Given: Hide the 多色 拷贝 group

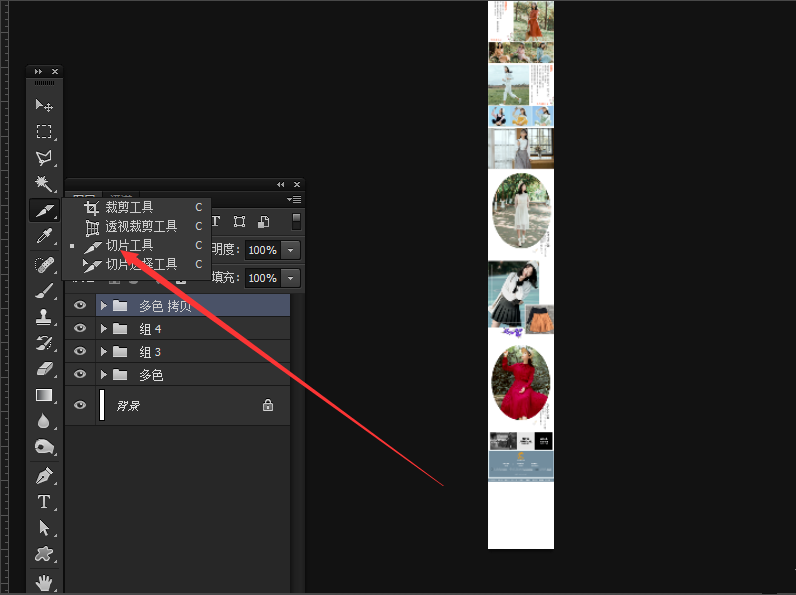Looking at the screenshot, I should click(80, 305).
